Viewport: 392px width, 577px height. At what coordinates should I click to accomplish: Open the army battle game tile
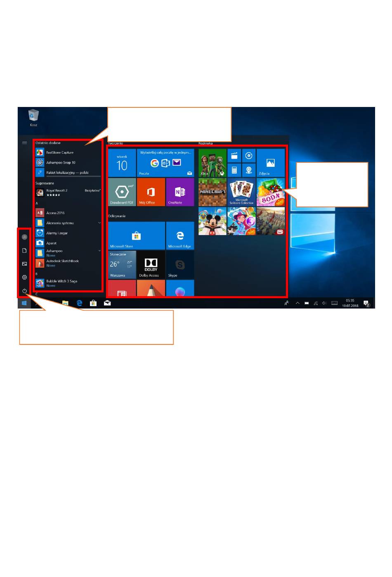click(271, 221)
